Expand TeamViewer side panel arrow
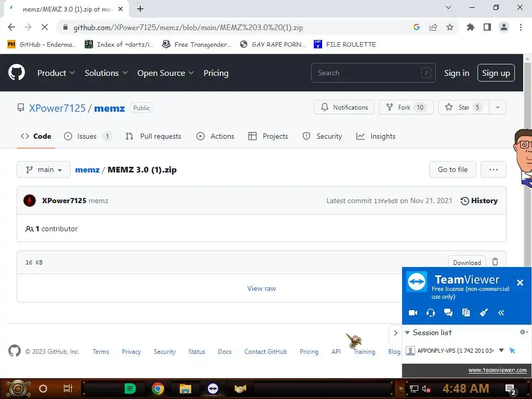This screenshot has width=532, height=399. point(395,333)
